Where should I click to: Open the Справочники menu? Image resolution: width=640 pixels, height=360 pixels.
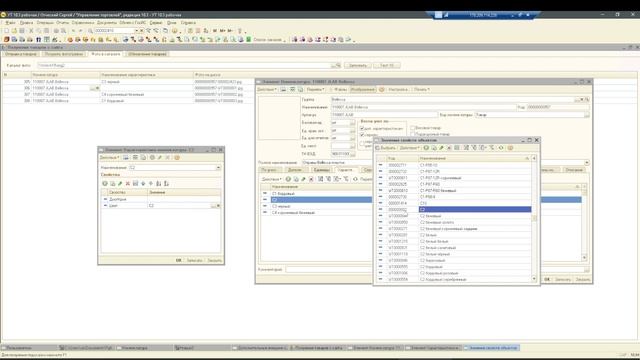(x=83, y=23)
